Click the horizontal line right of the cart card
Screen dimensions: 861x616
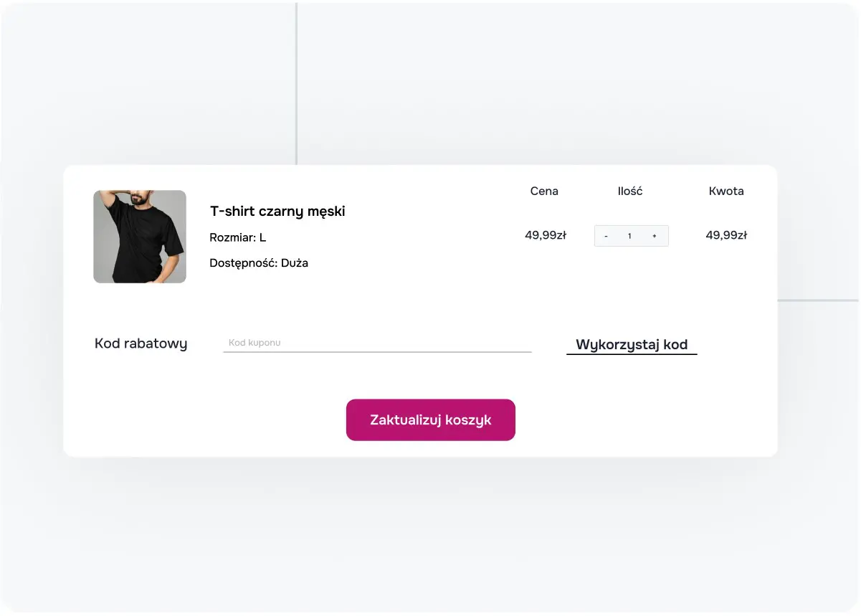[818, 300]
